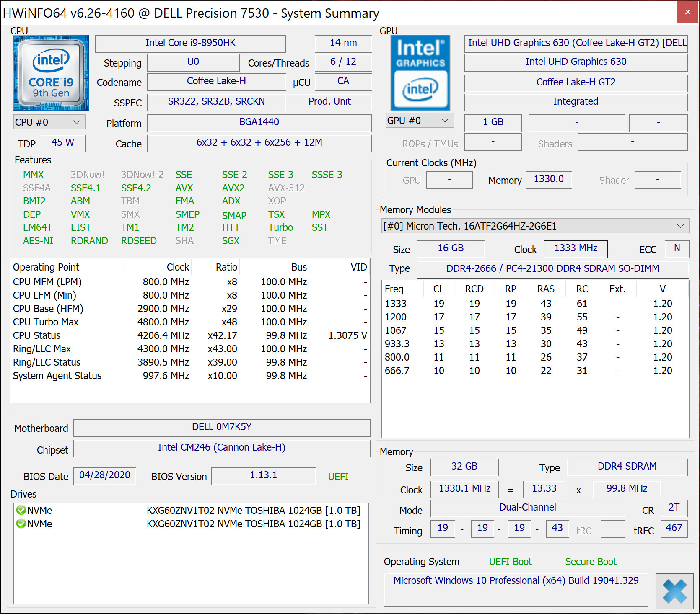Select the Ring/LLC Status row
The width and height of the screenshot is (700, 614).
190,362
